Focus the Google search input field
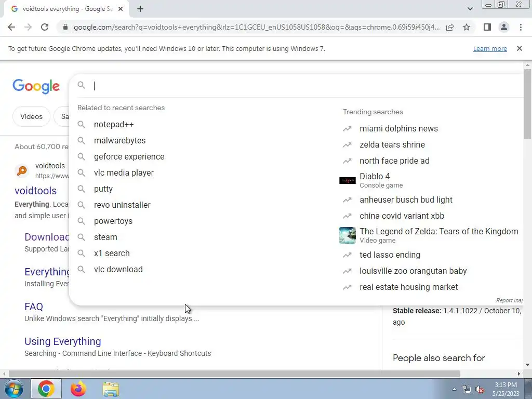Screen dimensions: 532x399 coord(305,86)
